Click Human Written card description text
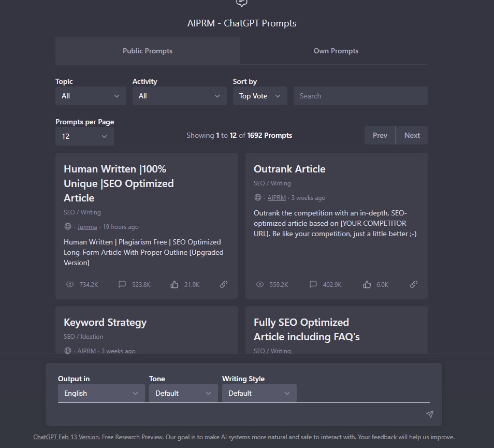This screenshot has width=494, height=448. pos(143,252)
